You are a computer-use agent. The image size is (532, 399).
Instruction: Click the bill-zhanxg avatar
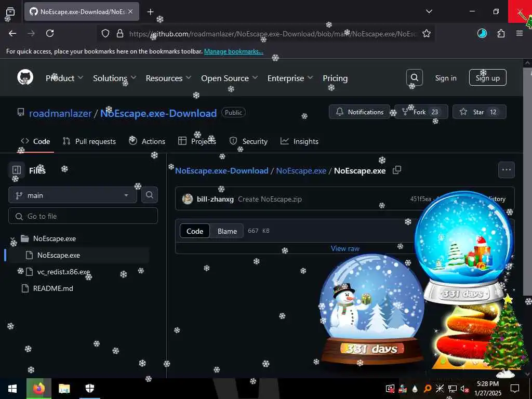point(187,199)
